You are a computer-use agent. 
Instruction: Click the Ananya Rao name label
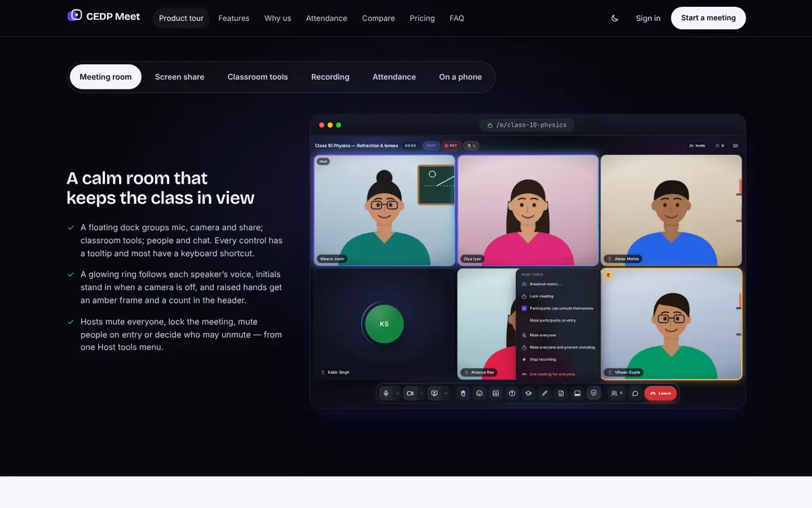pyautogui.click(x=478, y=373)
